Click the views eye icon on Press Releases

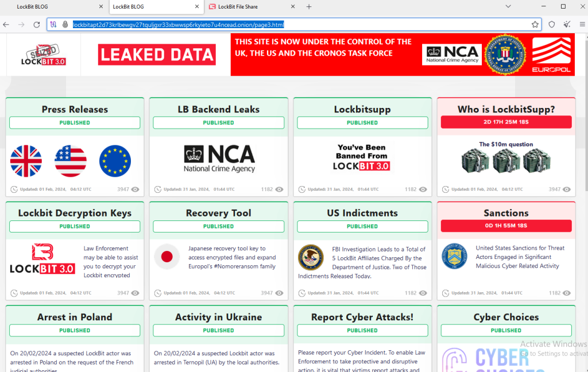136,189
